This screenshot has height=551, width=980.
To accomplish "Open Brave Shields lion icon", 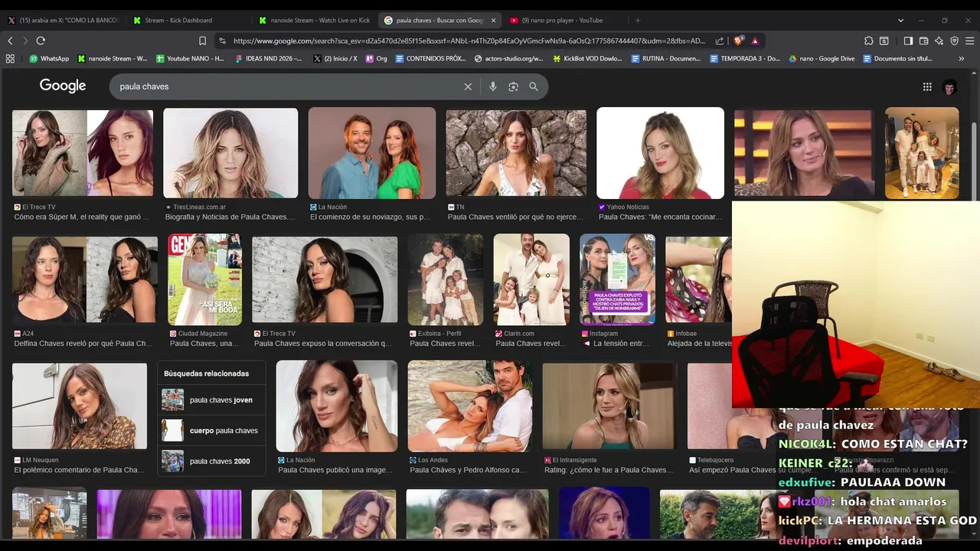I will 738,41.
